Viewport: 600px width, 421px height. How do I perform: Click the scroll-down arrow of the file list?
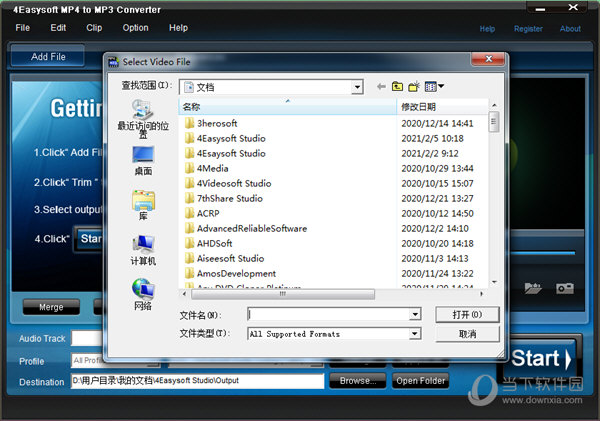coord(494,282)
